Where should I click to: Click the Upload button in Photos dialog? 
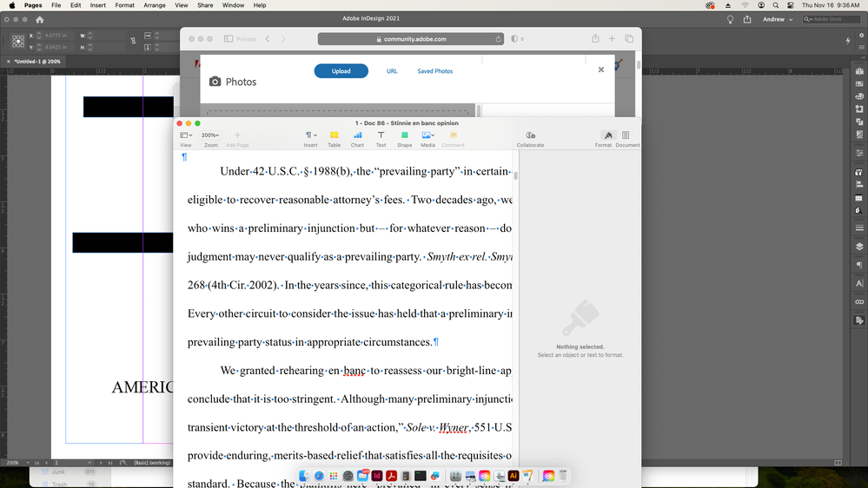(341, 71)
